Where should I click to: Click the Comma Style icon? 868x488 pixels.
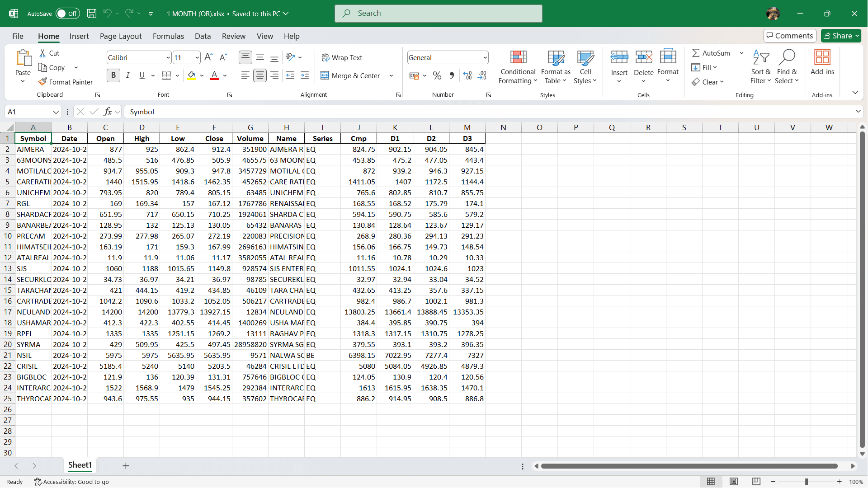pyautogui.click(x=452, y=75)
